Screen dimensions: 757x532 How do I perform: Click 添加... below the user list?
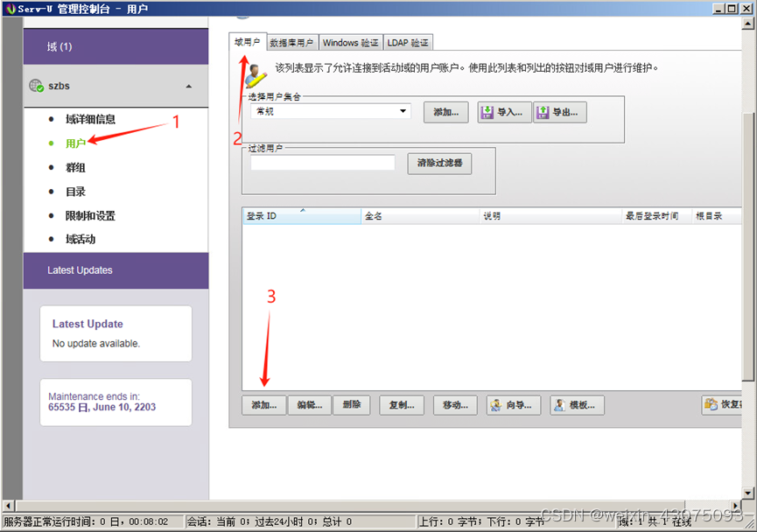tap(264, 405)
